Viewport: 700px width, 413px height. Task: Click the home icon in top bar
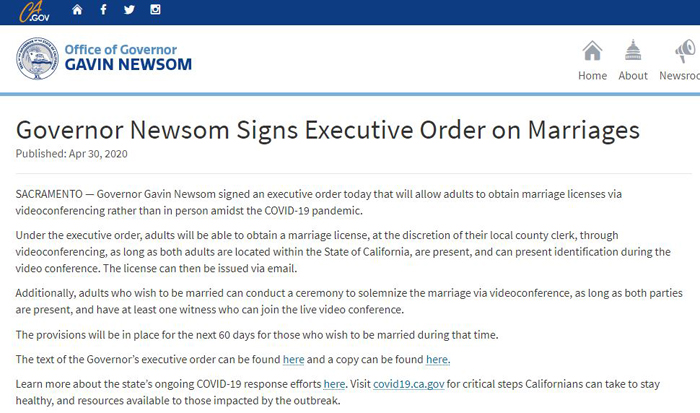point(77,9)
